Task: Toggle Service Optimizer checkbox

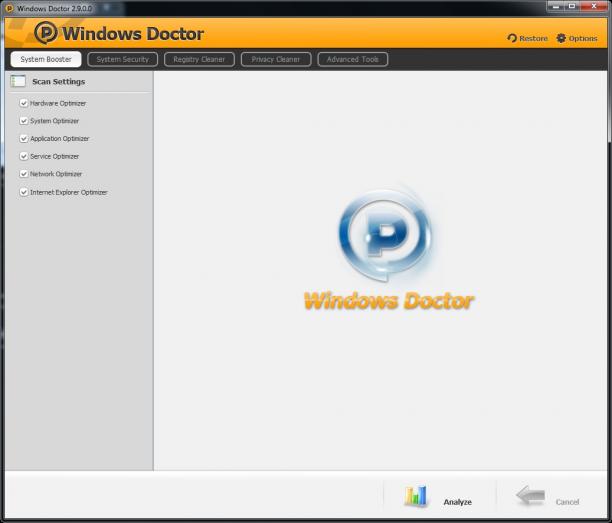Action: (23, 156)
